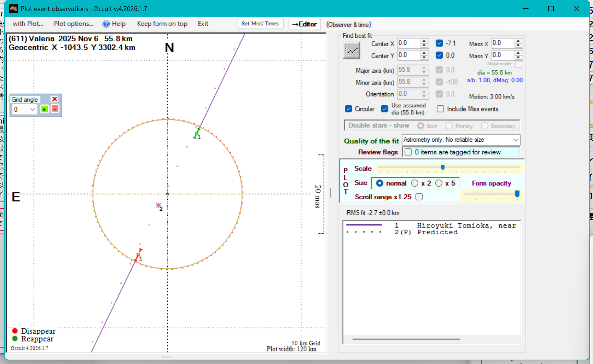The image size is (593, 364).
Task: Click the red minus grid angle button
Action: pyautogui.click(x=55, y=109)
